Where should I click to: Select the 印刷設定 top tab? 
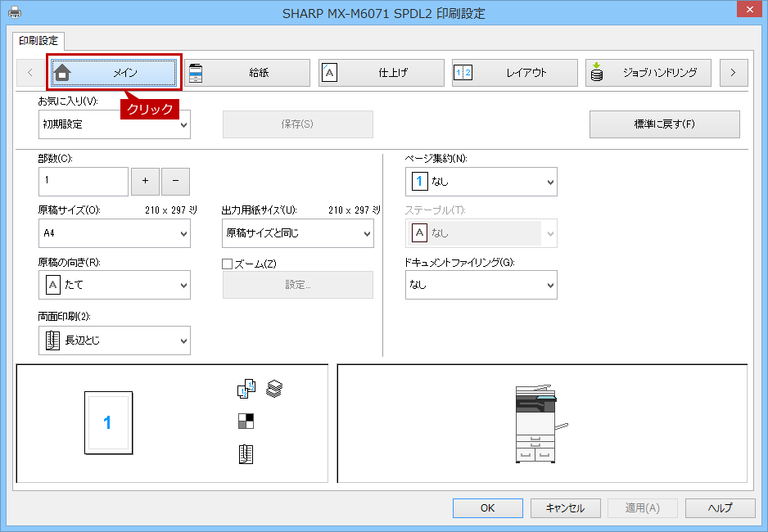coord(38,41)
